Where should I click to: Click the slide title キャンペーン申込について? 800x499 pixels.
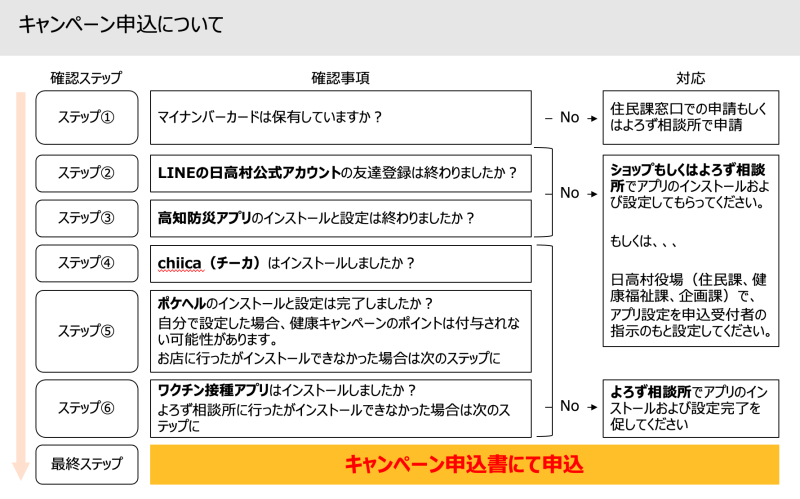click(x=121, y=23)
